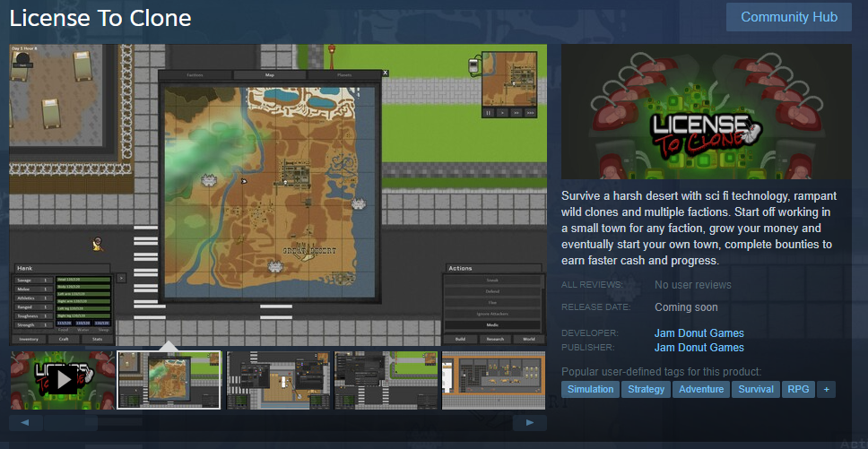Select the Survival tag
Image resolution: width=868 pixels, height=449 pixels.
click(756, 389)
